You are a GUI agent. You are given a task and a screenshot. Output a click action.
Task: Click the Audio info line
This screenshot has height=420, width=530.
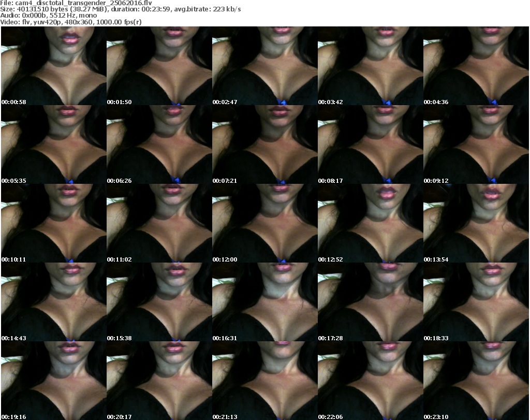pos(48,16)
